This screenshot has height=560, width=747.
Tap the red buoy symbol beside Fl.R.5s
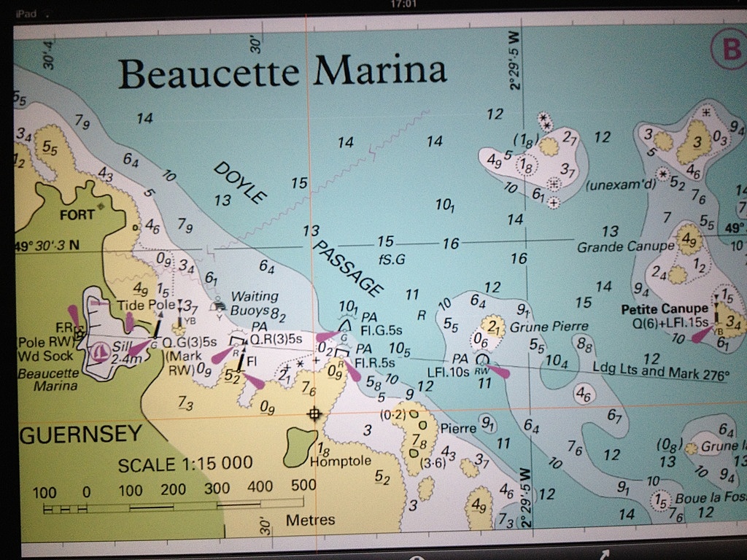coord(341,353)
